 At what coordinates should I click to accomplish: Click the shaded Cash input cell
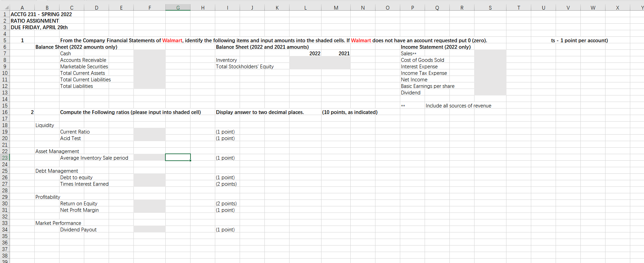coord(149,53)
